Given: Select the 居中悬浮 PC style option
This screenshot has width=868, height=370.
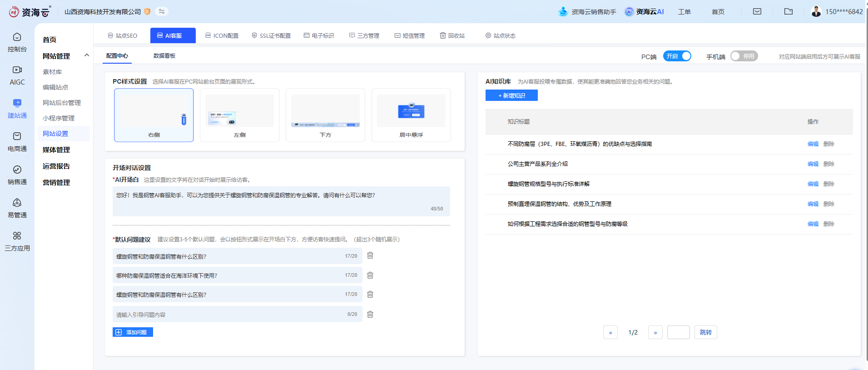Looking at the screenshot, I should [411, 115].
